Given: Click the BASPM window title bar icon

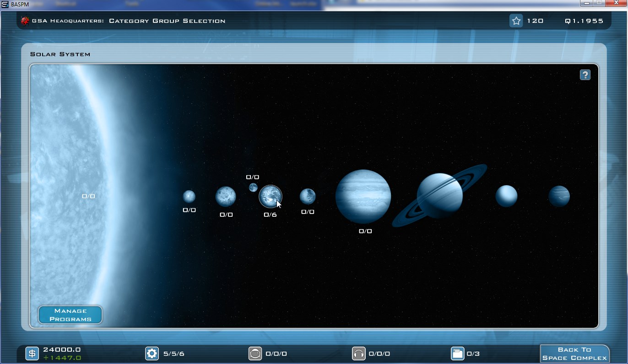Looking at the screenshot, I should click(x=5, y=4).
